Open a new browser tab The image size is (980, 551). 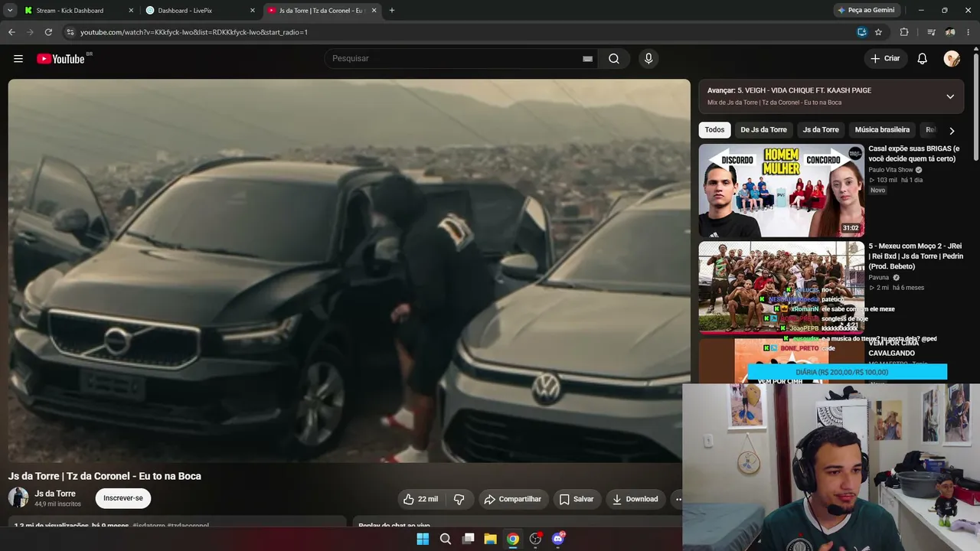(392, 11)
